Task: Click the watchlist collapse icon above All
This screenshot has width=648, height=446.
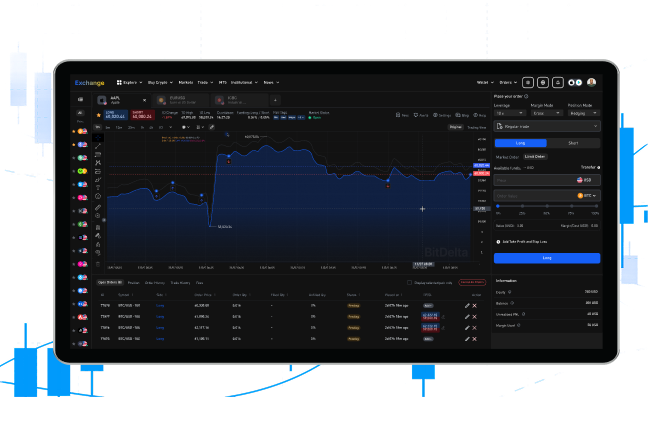Action: 81,100
